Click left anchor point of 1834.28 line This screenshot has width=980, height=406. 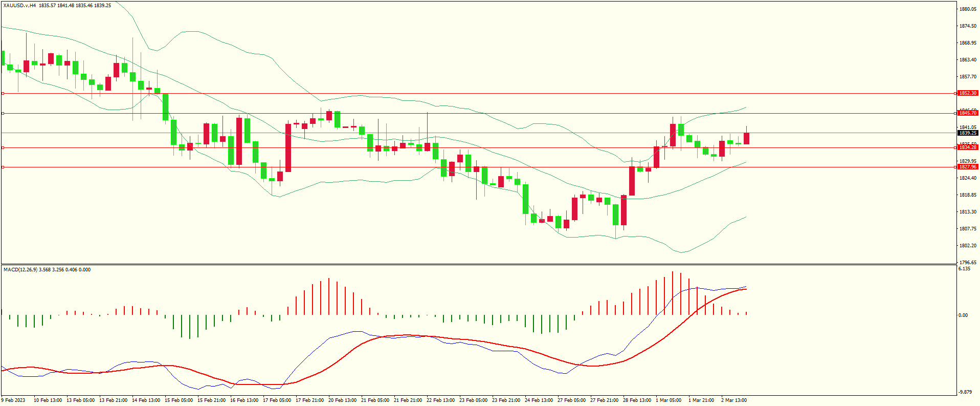coord(3,147)
